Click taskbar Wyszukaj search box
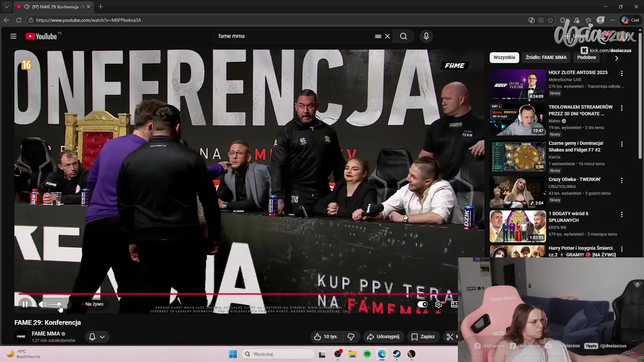The height and width of the screenshot is (362, 644). pyautogui.click(x=278, y=354)
